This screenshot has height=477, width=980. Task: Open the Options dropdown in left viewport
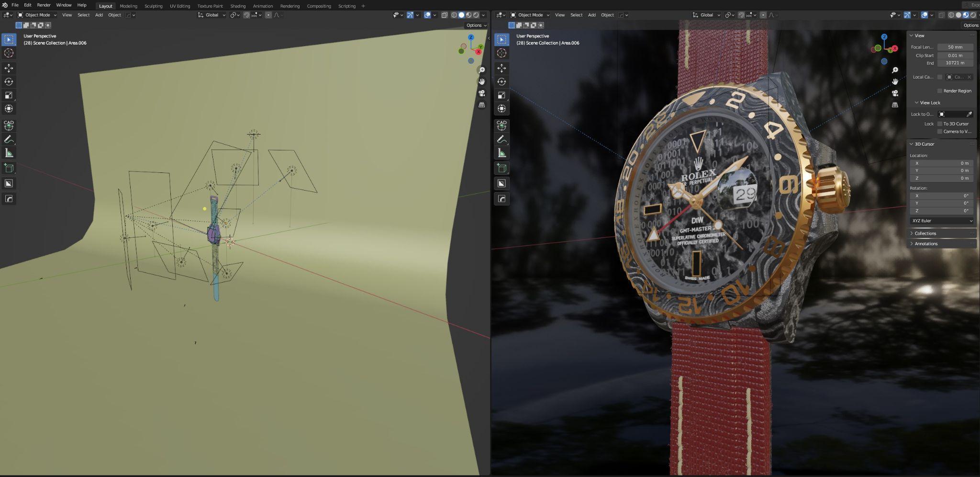tap(476, 25)
